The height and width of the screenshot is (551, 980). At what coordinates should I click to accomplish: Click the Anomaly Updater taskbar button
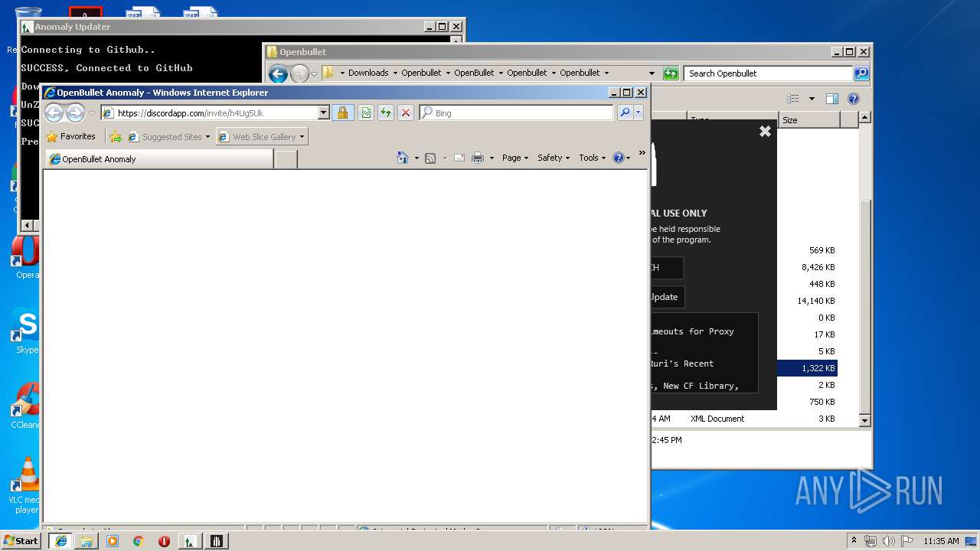click(x=190, y=541)
